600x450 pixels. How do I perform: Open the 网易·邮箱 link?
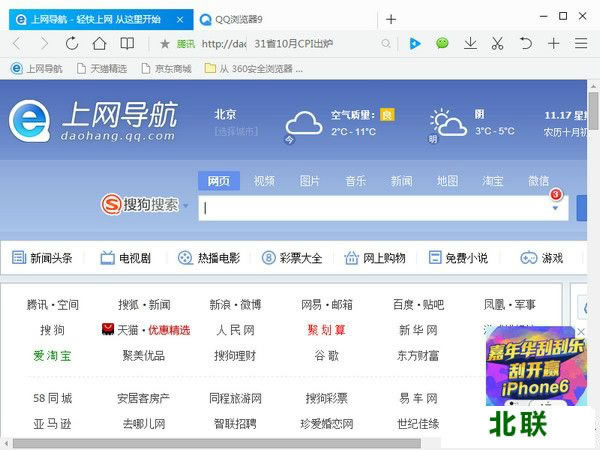pyautogui.click(x=327, y=305)
